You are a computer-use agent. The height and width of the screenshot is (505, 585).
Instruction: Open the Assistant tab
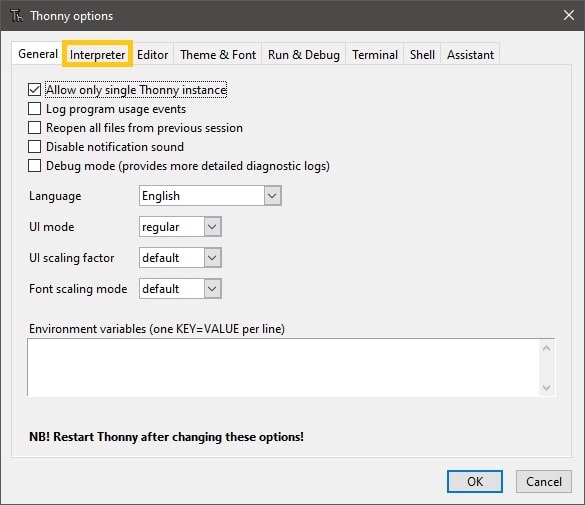point(470,55)
